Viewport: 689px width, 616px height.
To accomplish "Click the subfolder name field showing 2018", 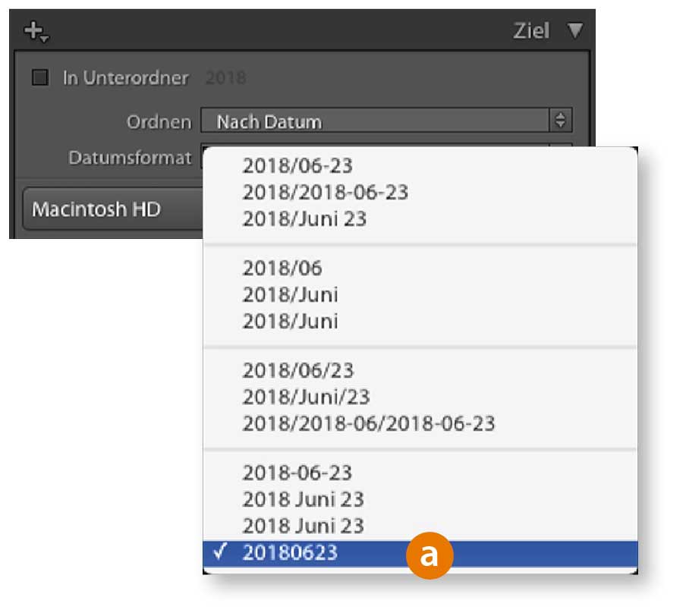I will coord(226,77).
